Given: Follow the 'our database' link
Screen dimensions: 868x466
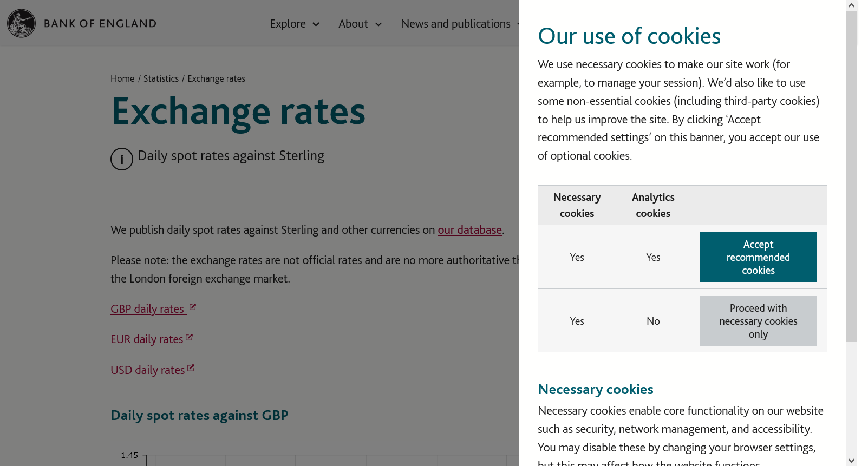Looking at the screenshot, I should 469,230.
